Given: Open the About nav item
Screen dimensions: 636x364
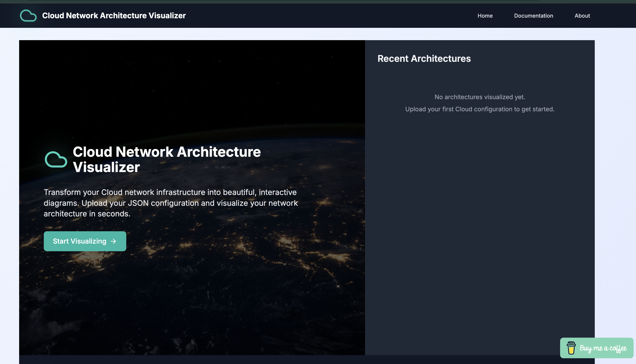Looking at the screenshot, I should [582, 16].
